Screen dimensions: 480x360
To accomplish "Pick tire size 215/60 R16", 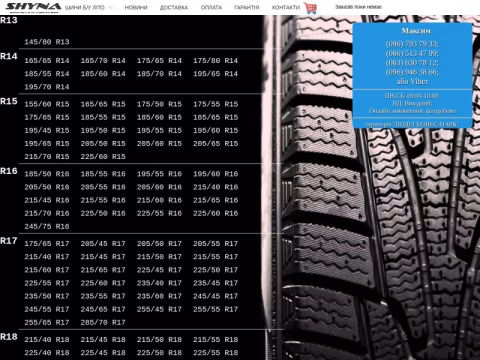I will [x=159, y=200].
